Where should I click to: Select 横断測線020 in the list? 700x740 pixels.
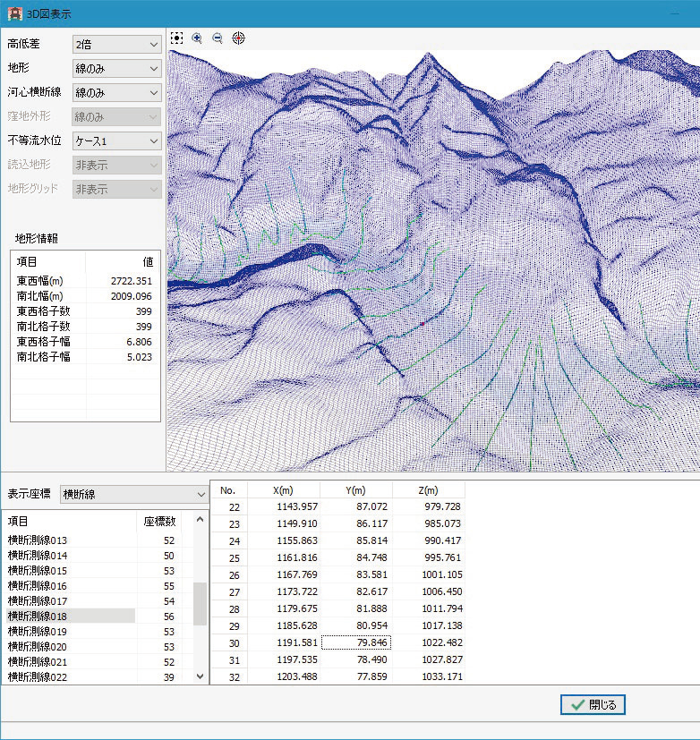(x=38, y=647)
